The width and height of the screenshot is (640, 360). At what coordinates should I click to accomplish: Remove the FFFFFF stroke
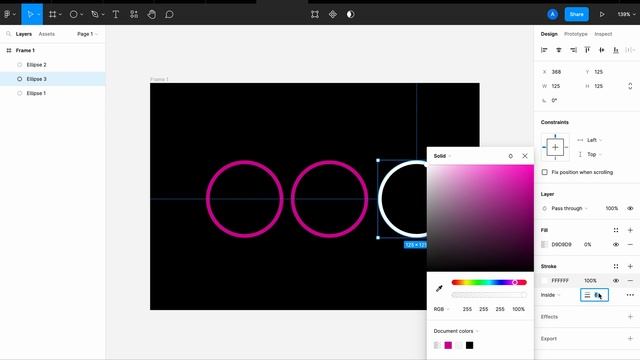(x=630, y=280)
